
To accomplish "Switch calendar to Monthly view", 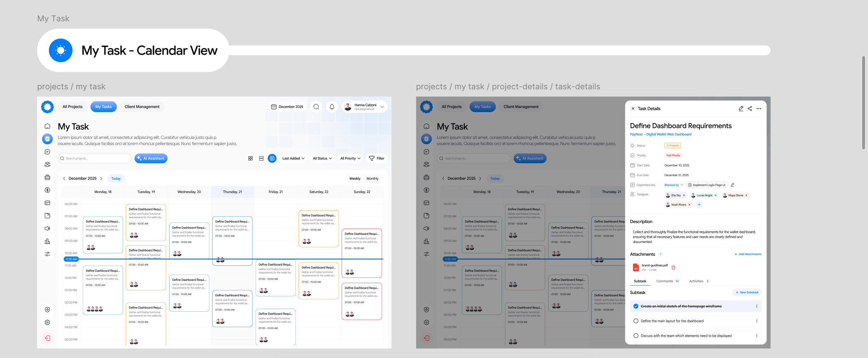I will click(x=373, y=179).
